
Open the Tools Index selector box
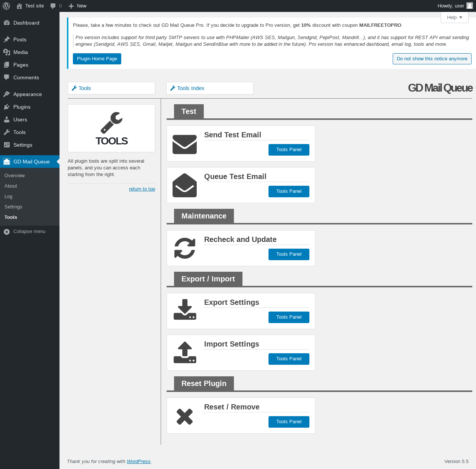[210, 88]
